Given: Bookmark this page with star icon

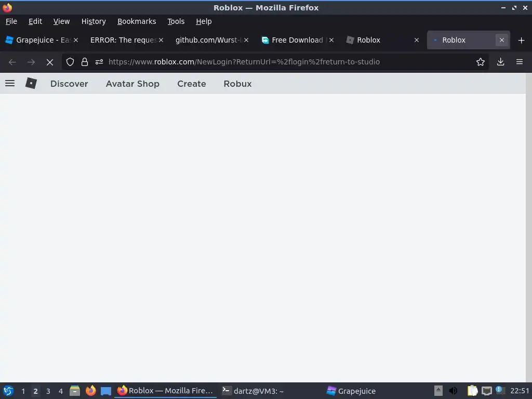Looking at the screenshot, I should click(480, 62).
